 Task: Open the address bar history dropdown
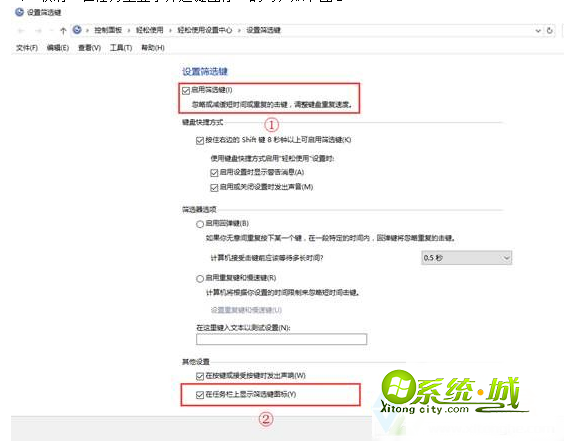(x=538, y=31)
